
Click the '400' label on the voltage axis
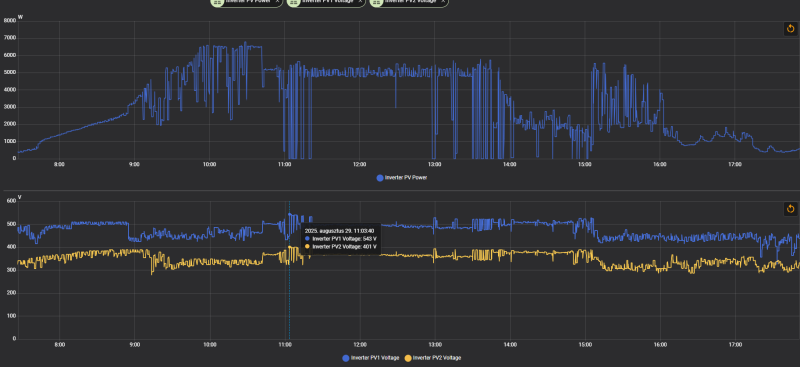[11, 247]
